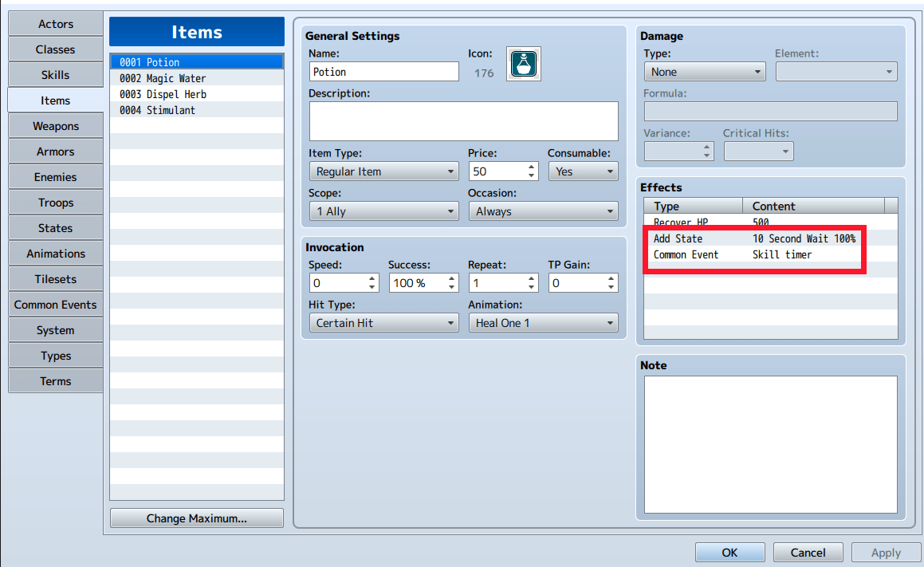Image resolution: width=924 pixels, height=567 pixels.
Task: Apply current settings without closing
Action: coord(885,551)
